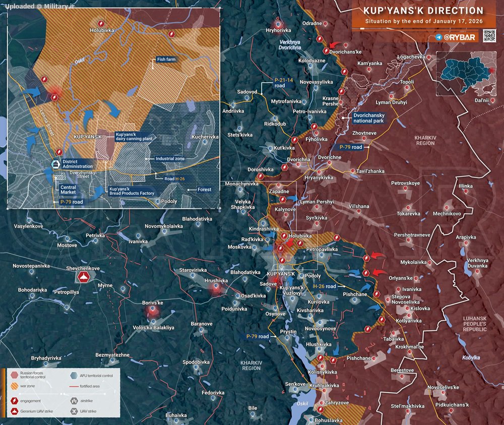
Task: Select the Fish farm label in inset
Action: point(166,59)
